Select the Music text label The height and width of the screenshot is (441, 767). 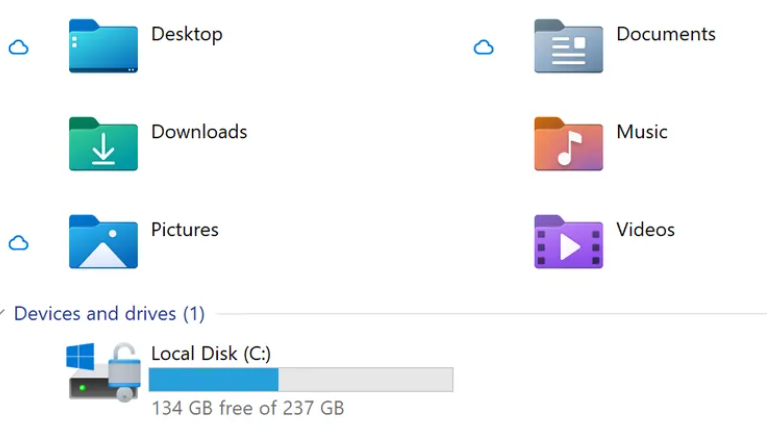(x=642, y=132)
